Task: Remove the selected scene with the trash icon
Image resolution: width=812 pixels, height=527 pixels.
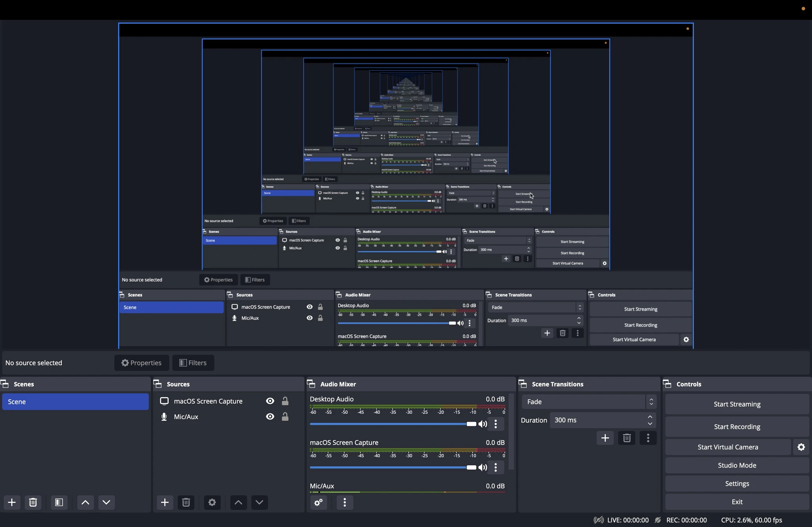Action: click(33, 502)
